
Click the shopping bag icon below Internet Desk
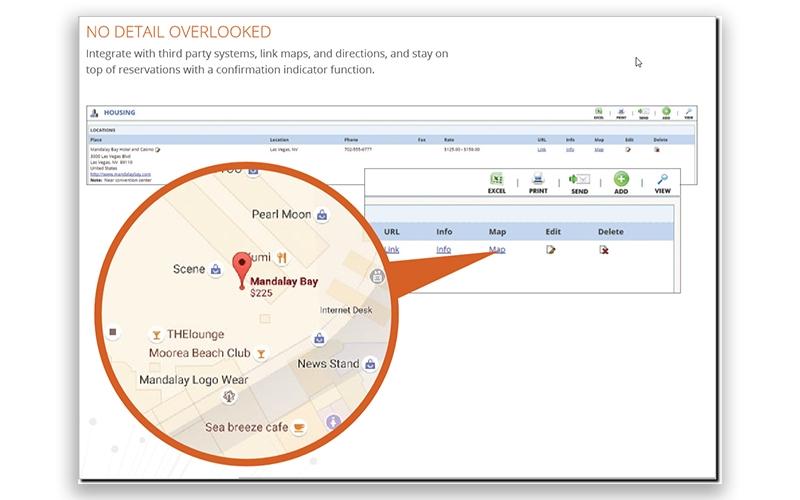tap(319, 338)
